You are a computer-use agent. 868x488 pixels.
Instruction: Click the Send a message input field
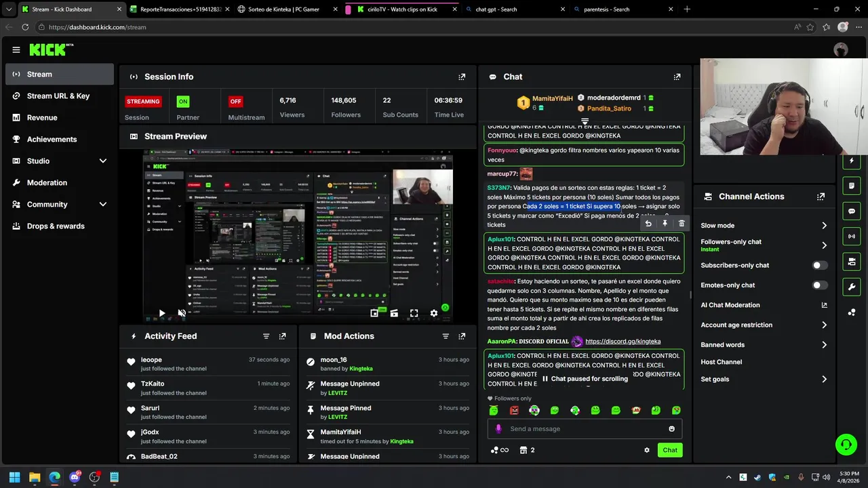pos(585,428)
